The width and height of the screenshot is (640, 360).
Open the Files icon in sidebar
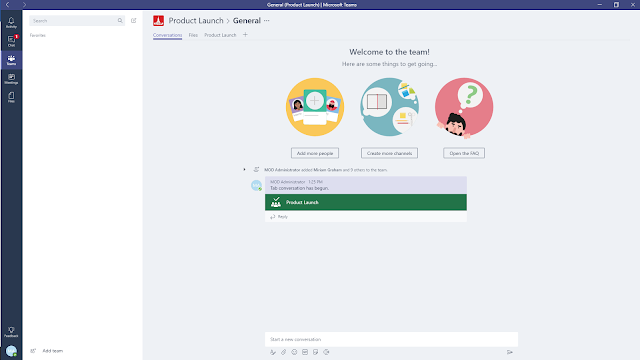(x=11, y=97)
